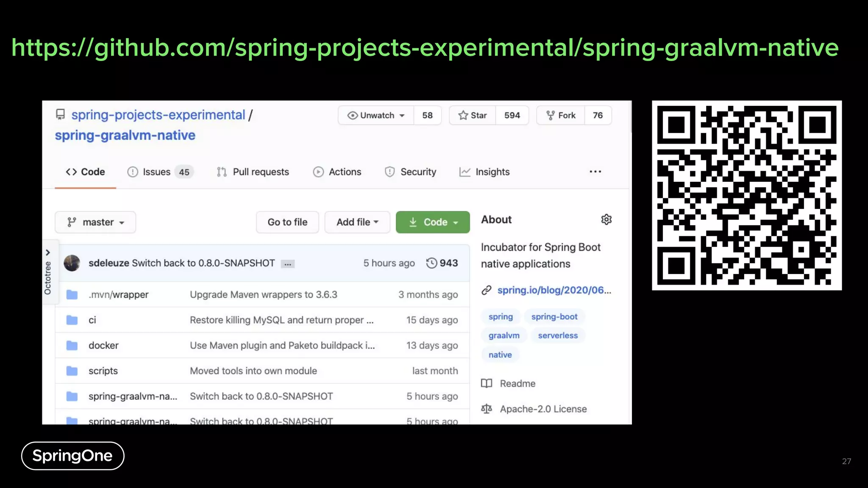Switch to the Code tab
This screenshot has width=868, height=488.
(x=85, y=172)
